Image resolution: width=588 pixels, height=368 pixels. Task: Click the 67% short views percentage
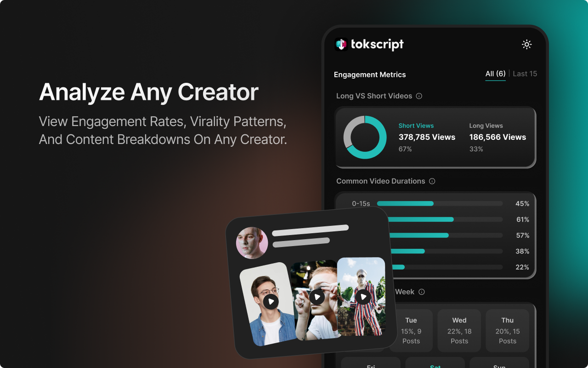(405, 149)
